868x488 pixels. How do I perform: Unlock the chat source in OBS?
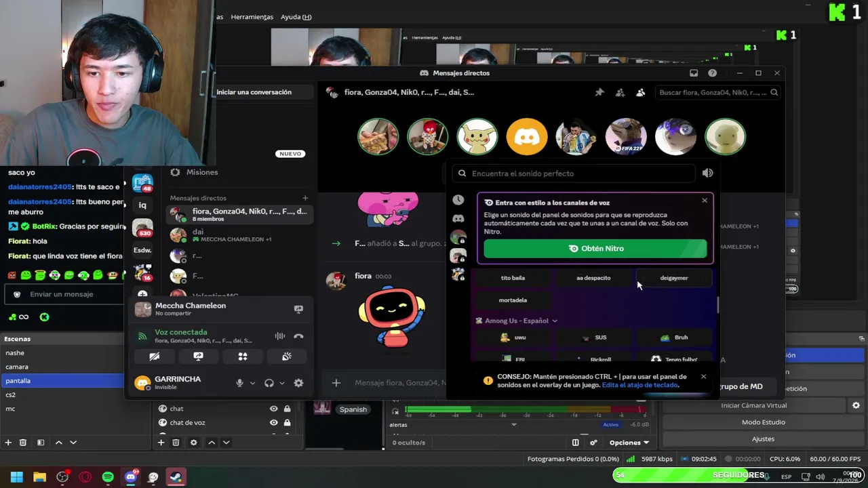coord(288,409)
